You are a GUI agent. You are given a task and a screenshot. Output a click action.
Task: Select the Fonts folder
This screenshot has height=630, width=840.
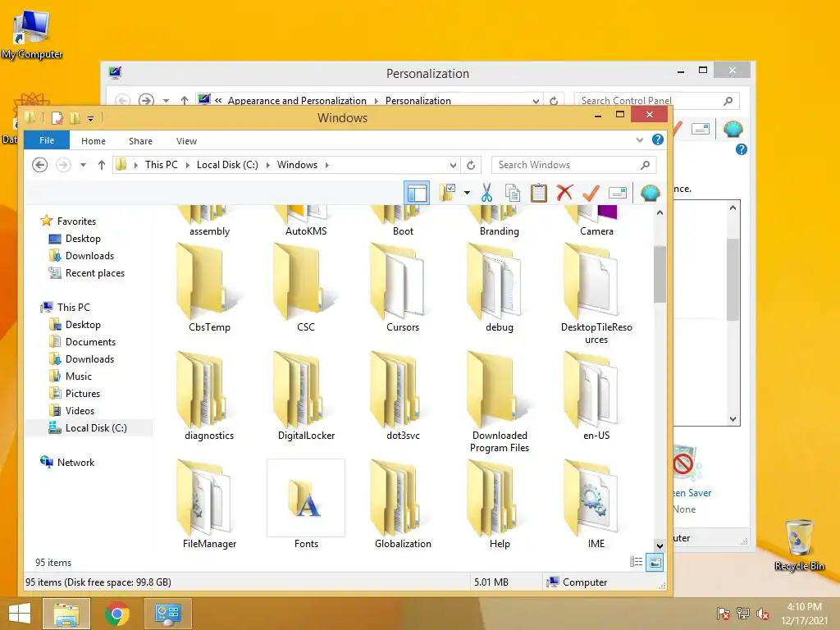tap(306, 504)
